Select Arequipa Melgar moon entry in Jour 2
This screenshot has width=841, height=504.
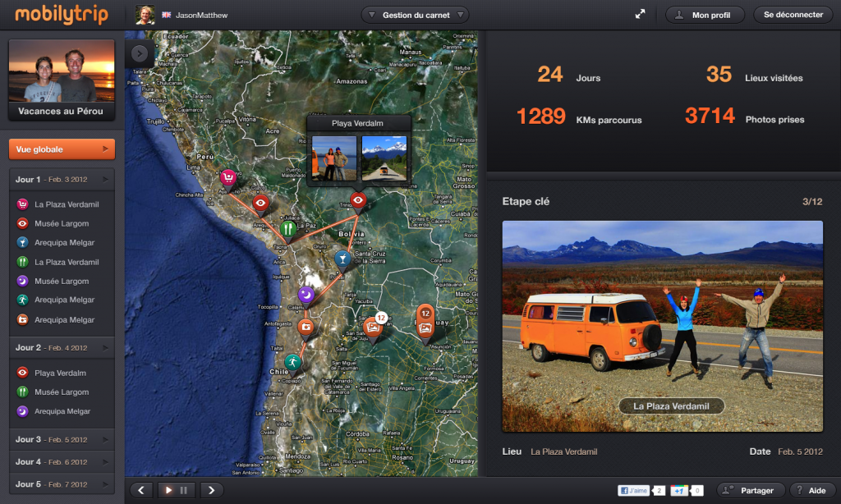click(53, 411)
